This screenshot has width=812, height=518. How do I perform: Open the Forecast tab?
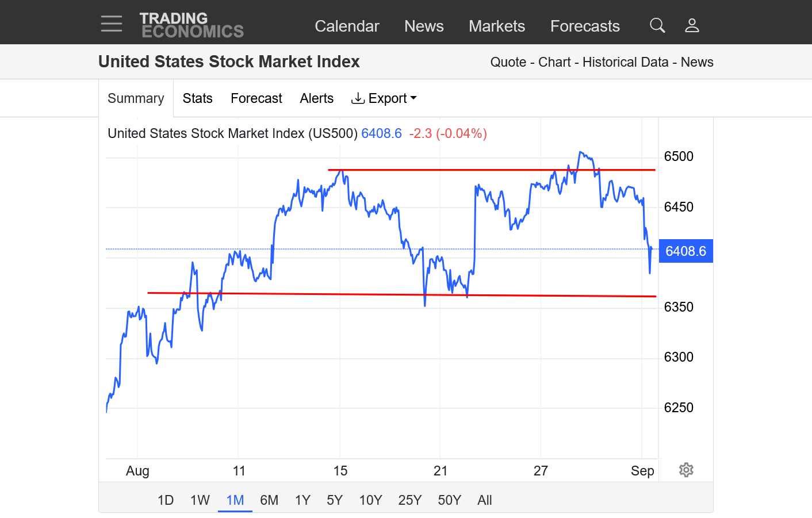coord(256,98)
